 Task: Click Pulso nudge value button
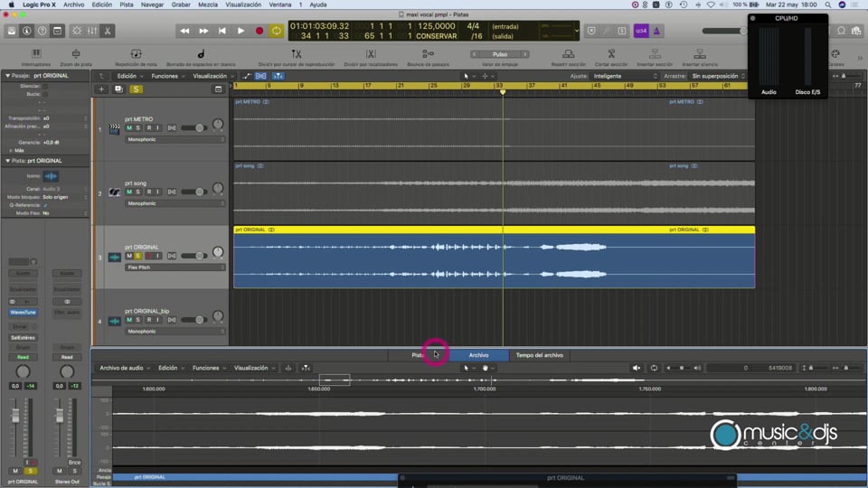pyautogui.click(x=500, y=54)
